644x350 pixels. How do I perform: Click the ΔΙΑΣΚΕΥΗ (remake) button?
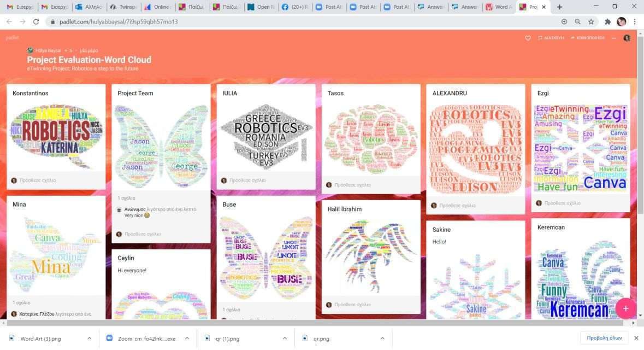click(551, 38)
